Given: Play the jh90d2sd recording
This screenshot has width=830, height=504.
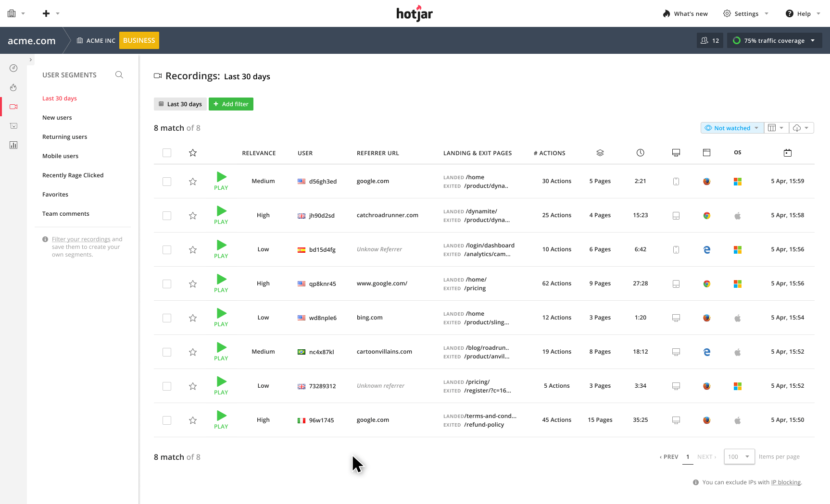Looking at the screenshot, I should click(221, 215).
